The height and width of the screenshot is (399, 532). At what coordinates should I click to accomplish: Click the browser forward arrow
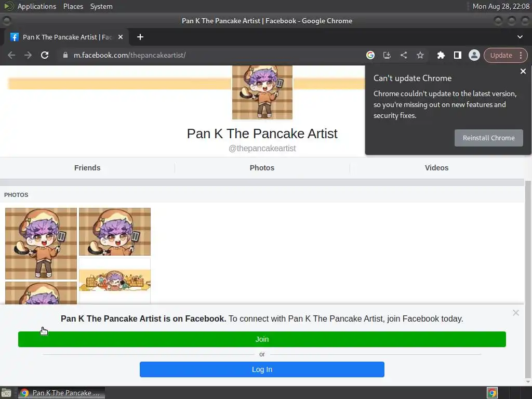[28, 55]
